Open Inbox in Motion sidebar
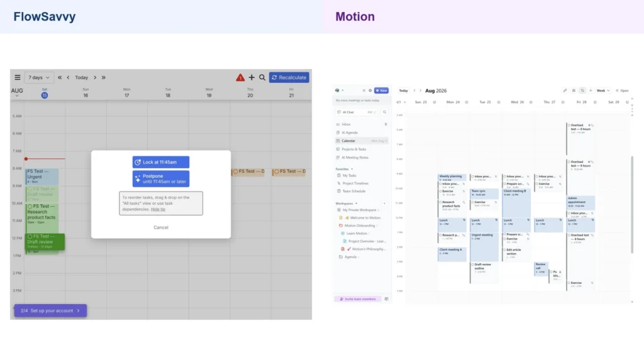644x362 pixels. click(362, 124)
